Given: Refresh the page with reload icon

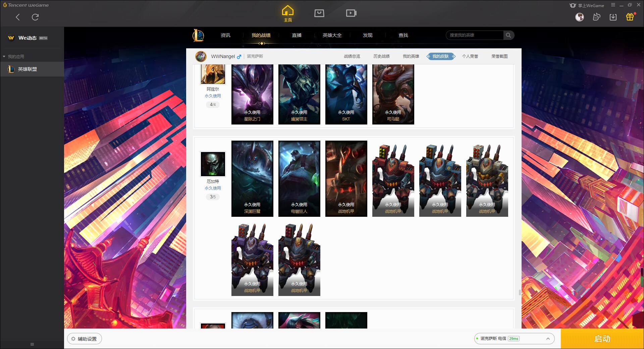Looking at the screenshot, I should click(35, 17).
